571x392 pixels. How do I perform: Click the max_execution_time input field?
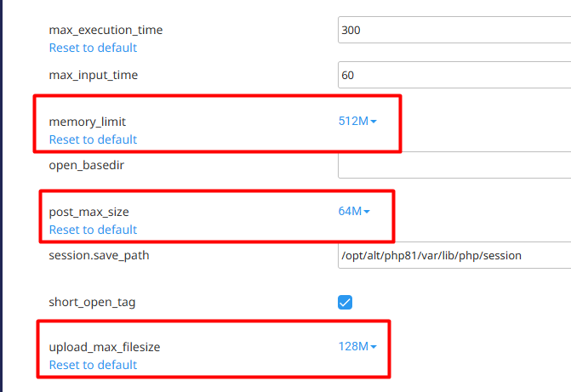[x=454, y=30]
